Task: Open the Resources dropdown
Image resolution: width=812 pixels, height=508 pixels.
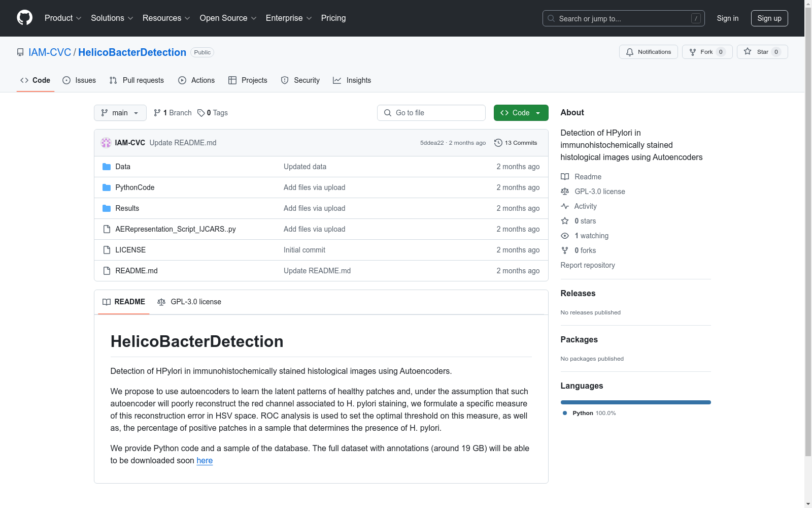Action: point(166,18)
